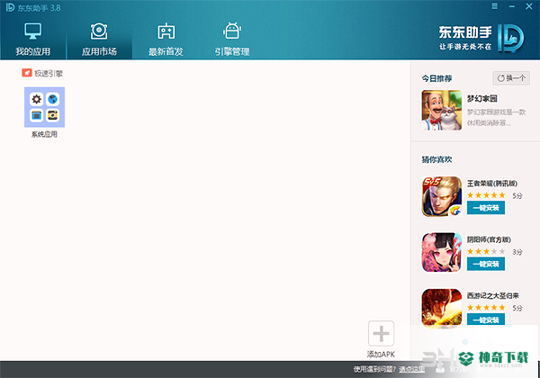This screenshot has width=540, height=378.
Task: Click the feedback link in status bar
Action: (412, 369)
